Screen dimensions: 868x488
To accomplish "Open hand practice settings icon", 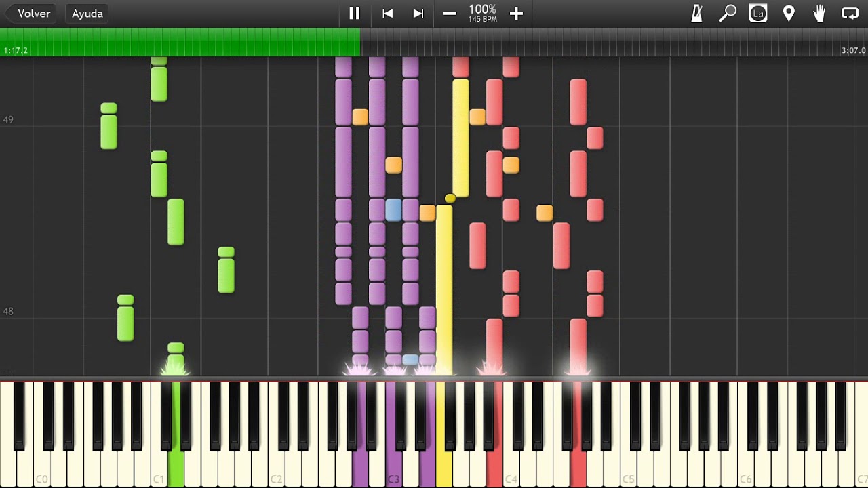I will point(819,14).
